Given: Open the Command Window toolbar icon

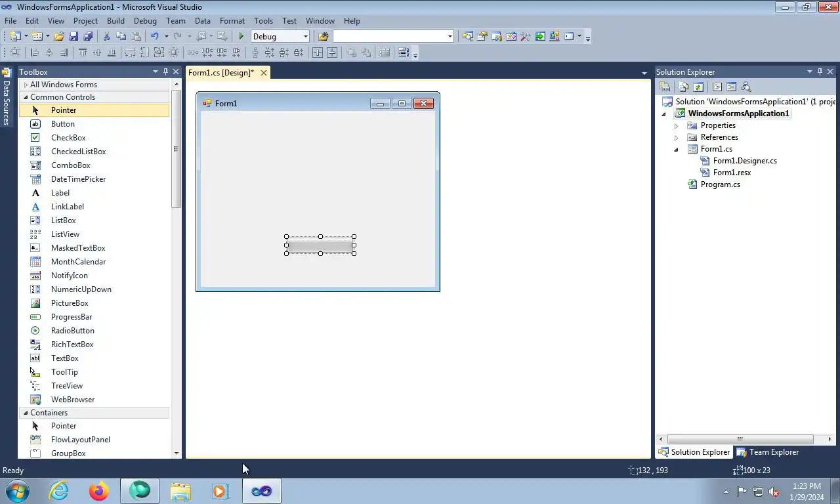Looking at the screenshot, I should coord(569,37).
